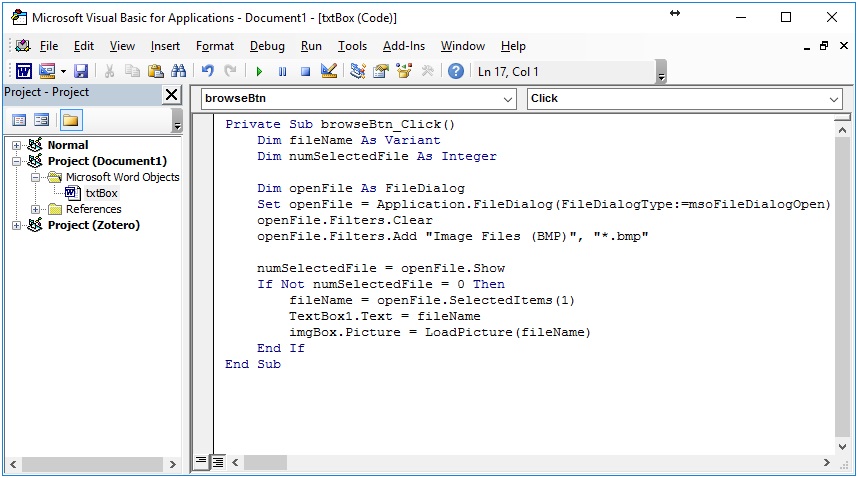Open the Click procedure dropdown
858x478 pixels.
833,99
